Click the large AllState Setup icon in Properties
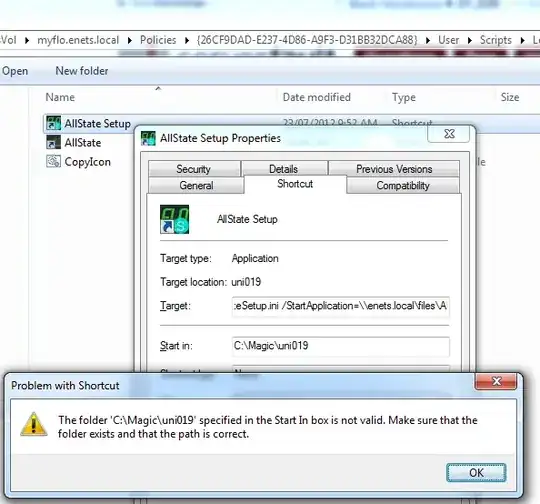The image size is (540, 504). click(x=175, y=219)
